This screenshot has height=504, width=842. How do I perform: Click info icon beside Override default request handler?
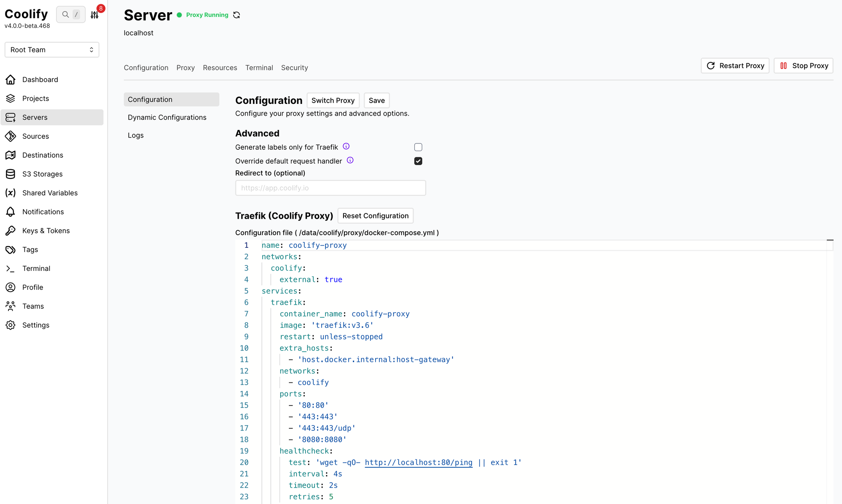350,160
